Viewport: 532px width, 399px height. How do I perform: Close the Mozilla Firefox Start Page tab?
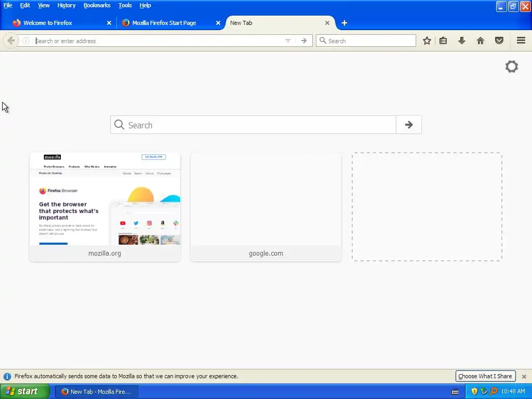[x=218, y=23]
